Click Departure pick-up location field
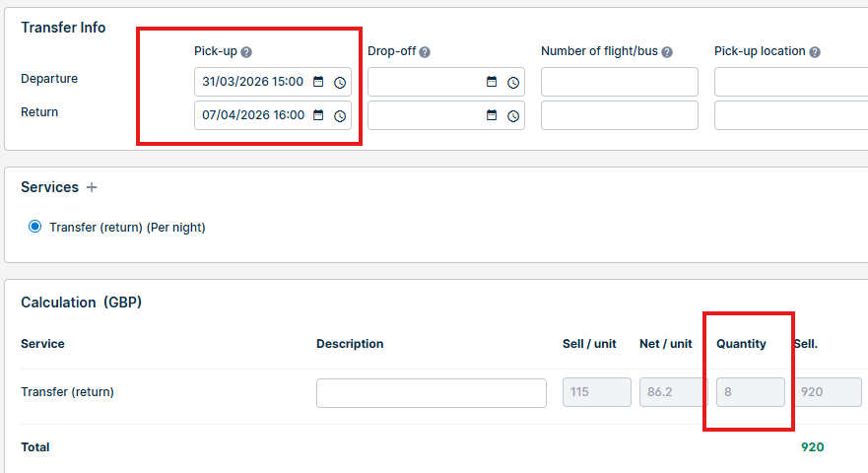This screenshot has height=473, width=868. point(790,82)
